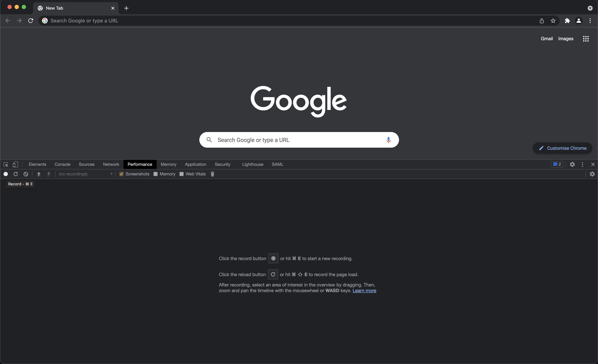
Task: Click the Google logo on the page
Action: pyautogui.click(x=298, y=101)
